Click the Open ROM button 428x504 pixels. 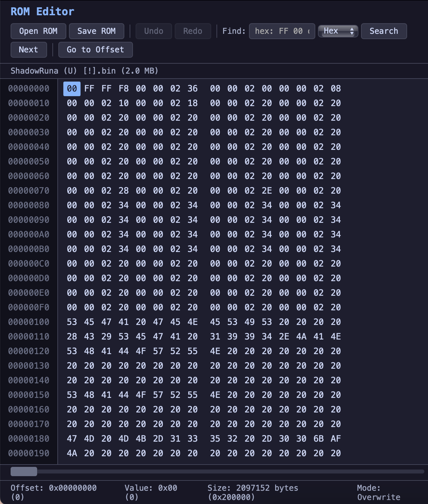coord(38,31)
